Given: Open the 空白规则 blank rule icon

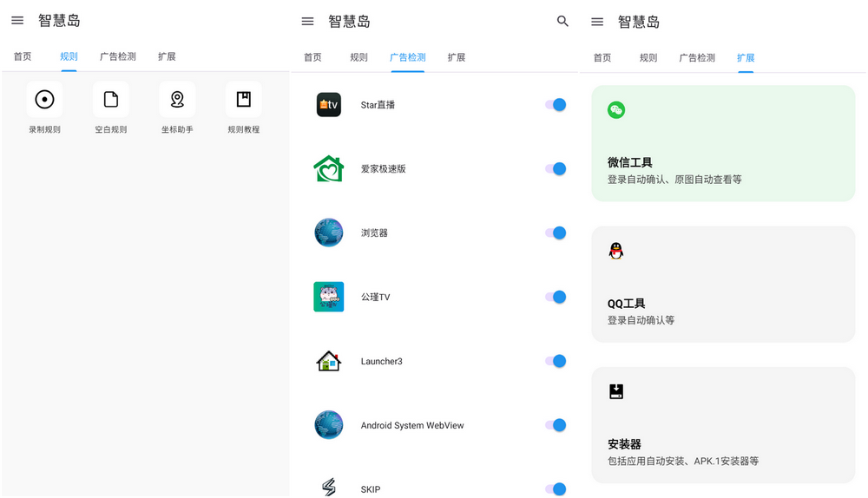Looking at the screenshot, I should click(x=111, y=100).
